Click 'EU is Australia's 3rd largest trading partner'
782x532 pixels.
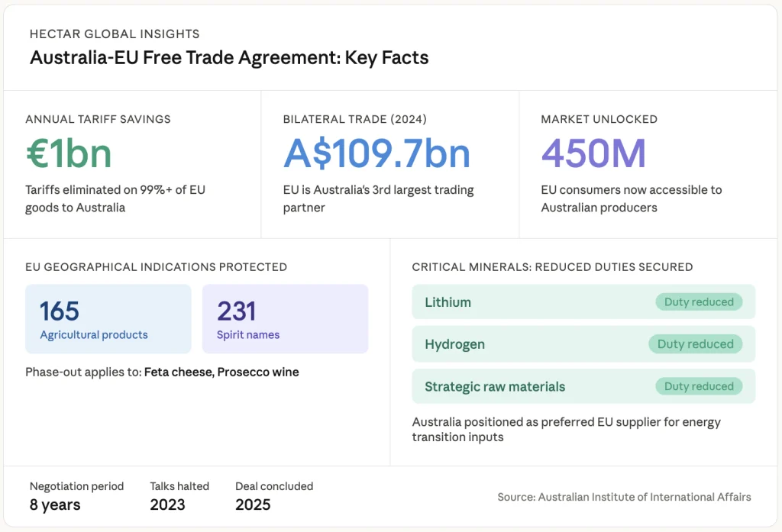[378, 198]
